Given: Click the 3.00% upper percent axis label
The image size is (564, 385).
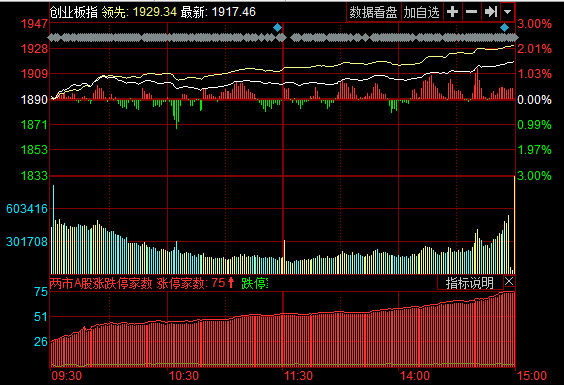Looking at the screenshot, I should coord(534,24).
